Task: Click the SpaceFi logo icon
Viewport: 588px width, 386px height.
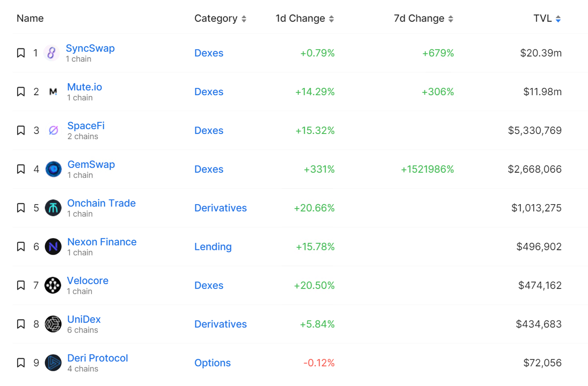Action: click(53, 131)
